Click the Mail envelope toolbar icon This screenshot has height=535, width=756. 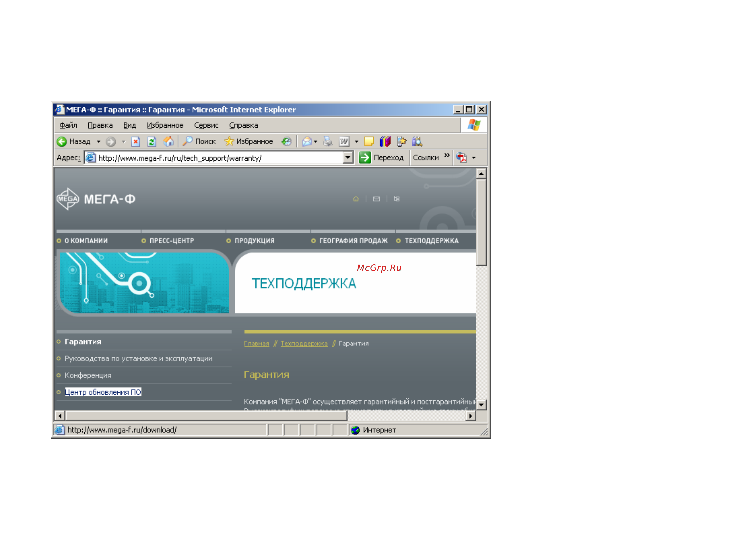(x=307, y=141)
